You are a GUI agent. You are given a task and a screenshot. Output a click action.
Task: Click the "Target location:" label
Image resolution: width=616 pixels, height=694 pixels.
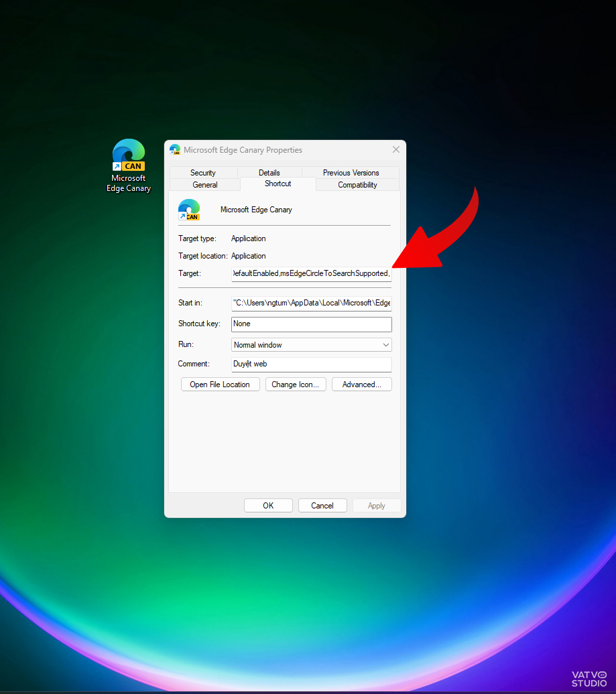(203, 256)
